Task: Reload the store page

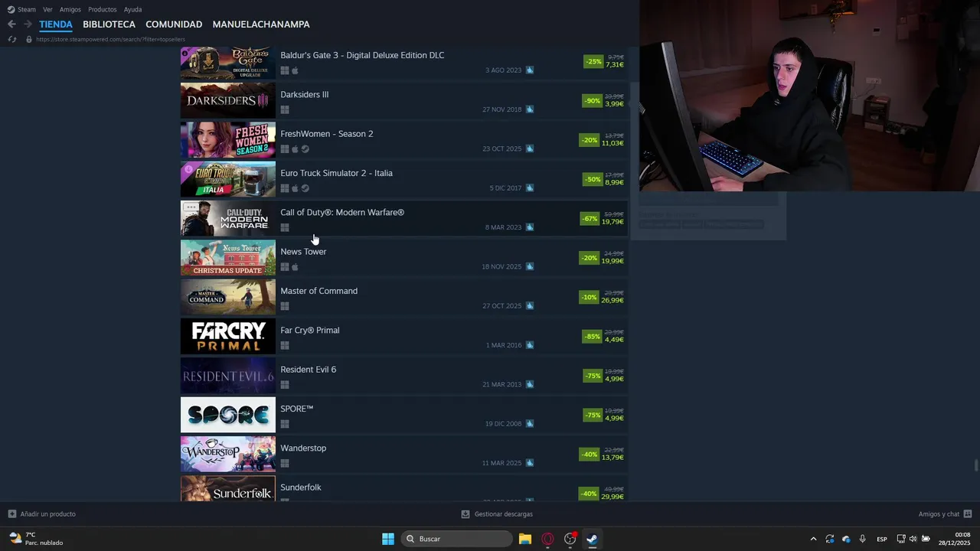Action: pyautogui.click(x=11, y=39)
